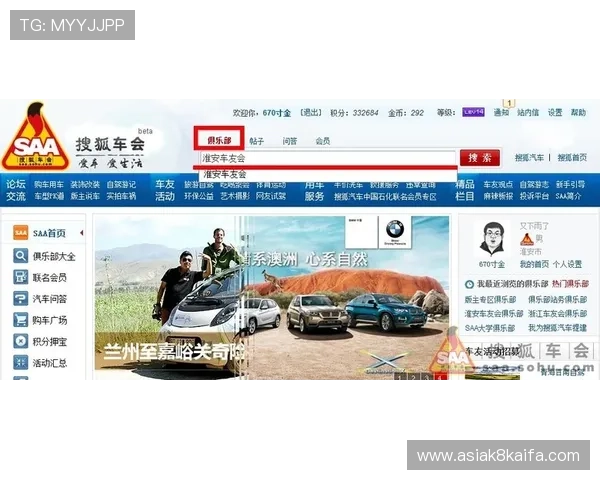
Task: Open 汽车问答 in the sidebar
Action: click(50, 299)
